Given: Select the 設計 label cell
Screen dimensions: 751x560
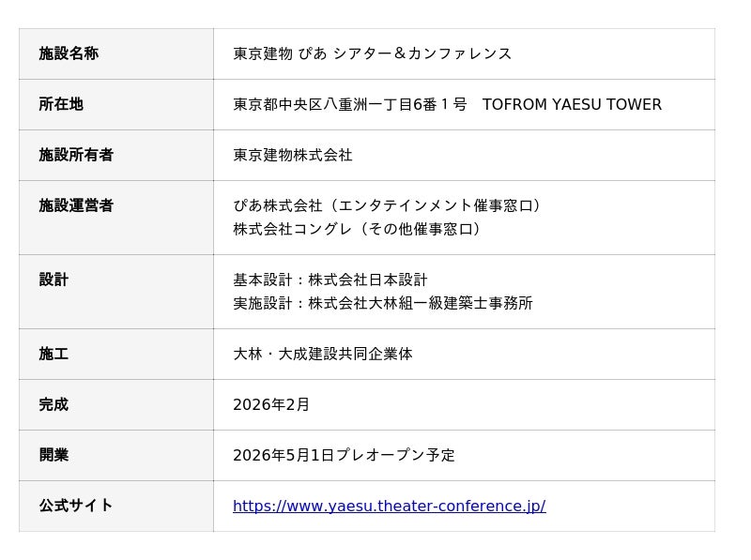Looking at the screenshot, I should 54,280.
